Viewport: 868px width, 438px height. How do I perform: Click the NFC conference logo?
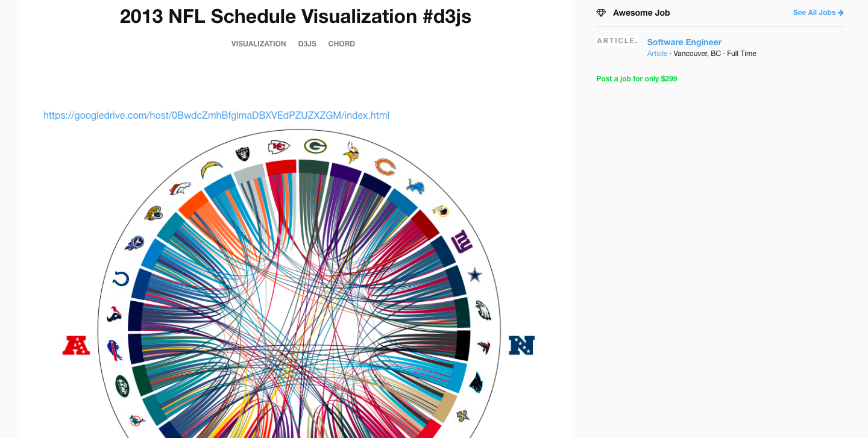click(x=521, y=345)
